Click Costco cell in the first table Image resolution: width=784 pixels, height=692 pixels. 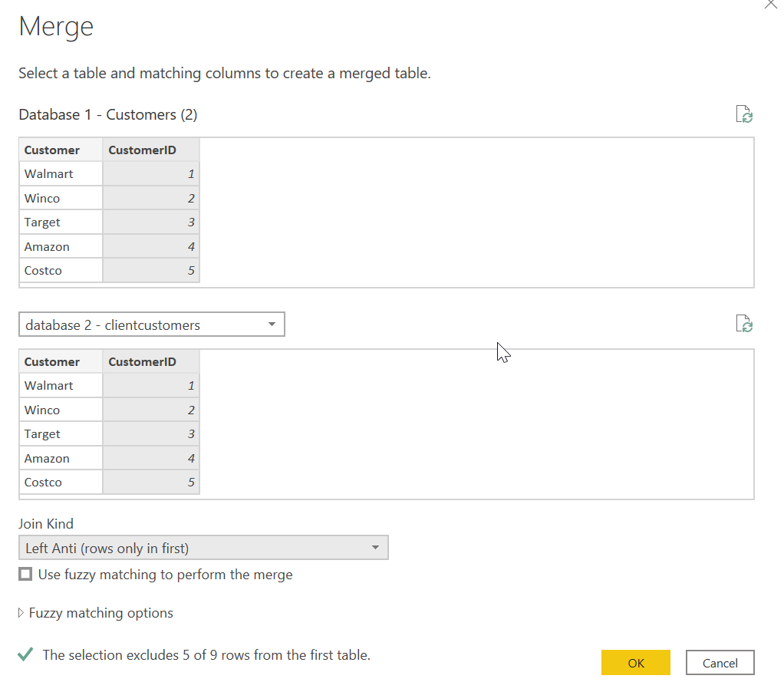[x=61, y=271]
